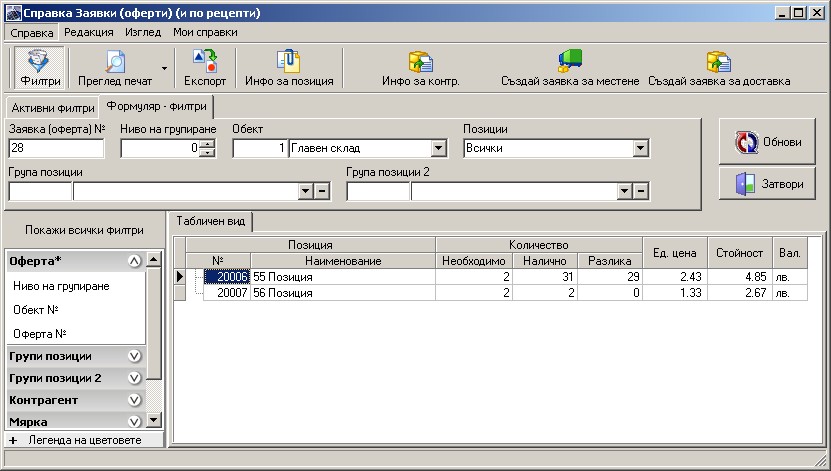Click the Филтри toolbar icon
831x471 pixels.
click(x=40, y=67)
